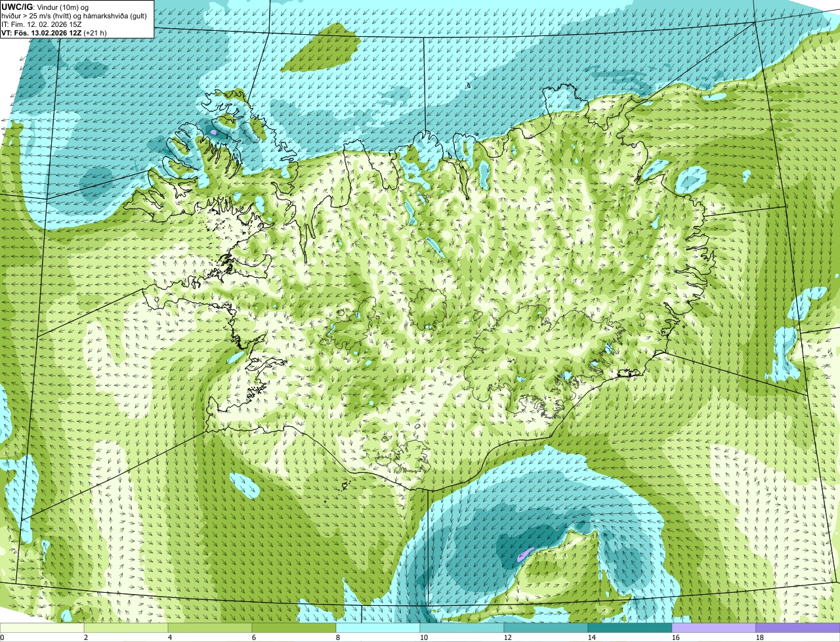Click the '16' label on the color scale
The width and height of the screenshot is (840, 642).
676,637
